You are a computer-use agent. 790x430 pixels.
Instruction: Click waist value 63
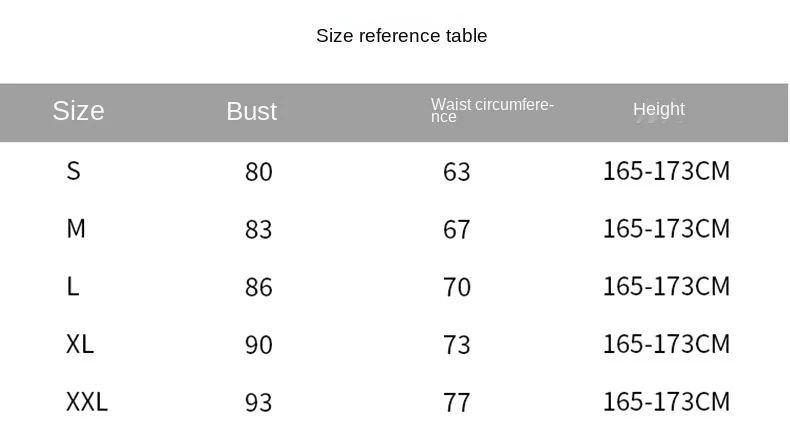tap(456, 172)
